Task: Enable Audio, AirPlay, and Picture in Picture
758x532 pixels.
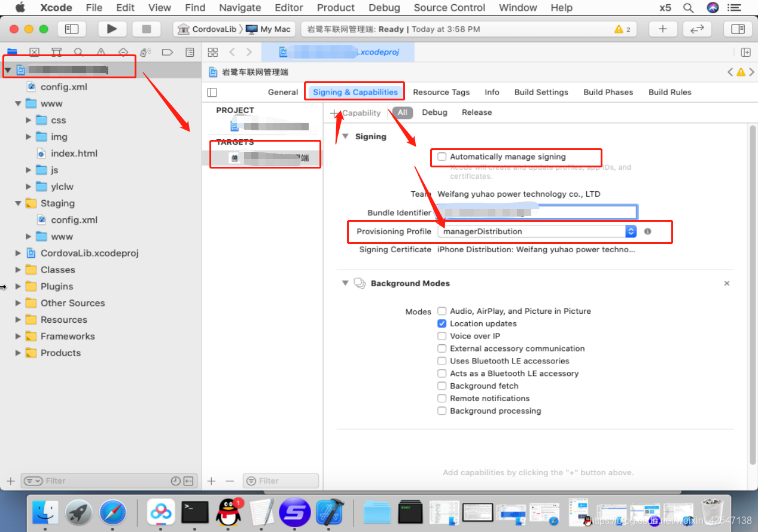Action: [442, 311]
